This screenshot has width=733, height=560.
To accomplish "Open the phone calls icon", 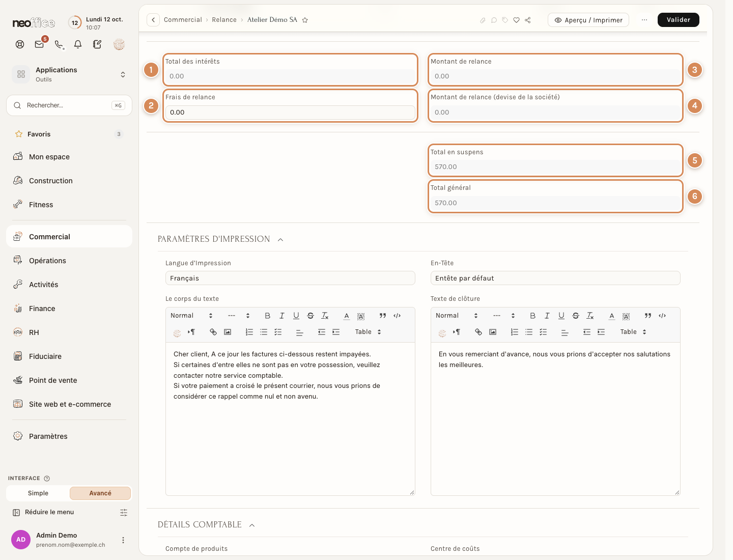I will [59, 44].
